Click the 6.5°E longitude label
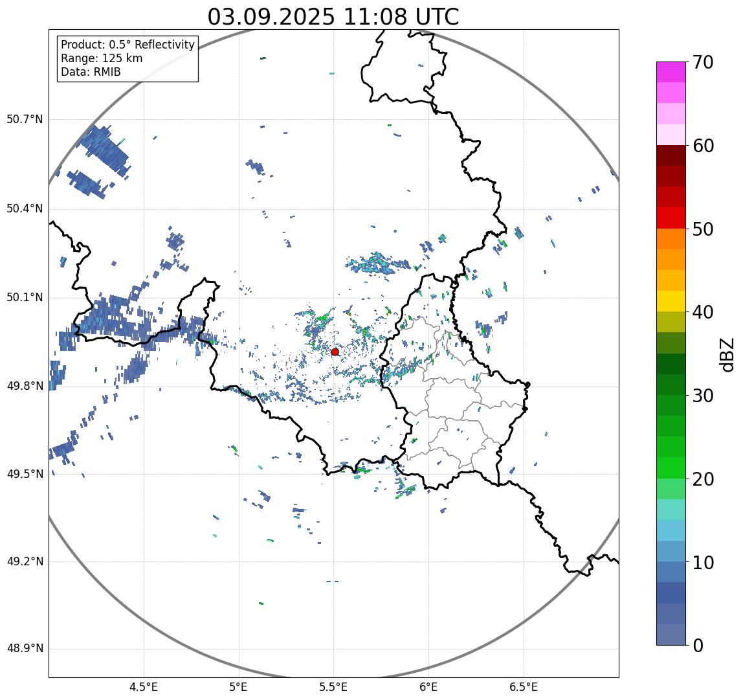 click(x=524, y=687)
